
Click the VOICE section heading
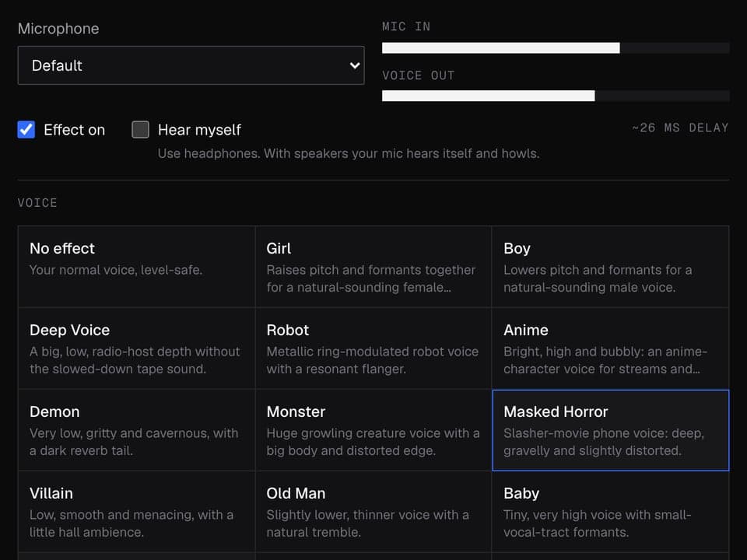37,203
